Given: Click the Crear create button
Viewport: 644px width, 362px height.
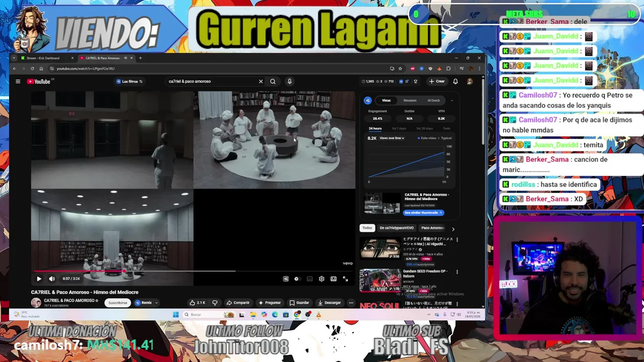Looking at the screenshot, I should 437,81.
